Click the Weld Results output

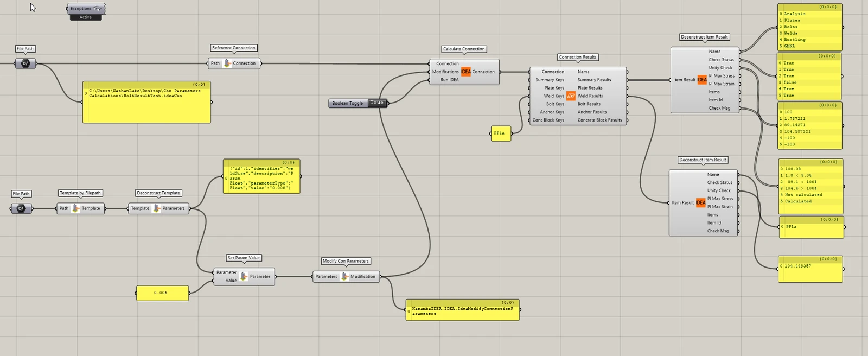tap(590, 96)
